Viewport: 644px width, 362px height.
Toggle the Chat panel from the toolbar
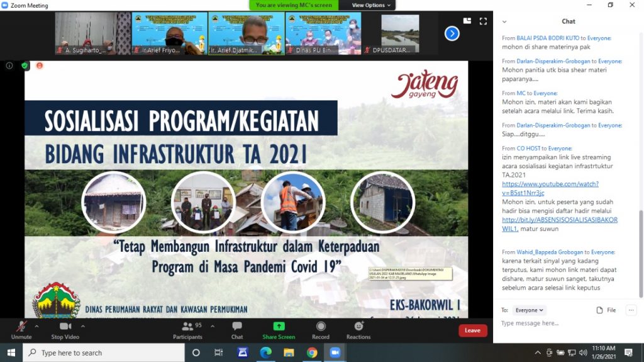(x=237, y=327)
